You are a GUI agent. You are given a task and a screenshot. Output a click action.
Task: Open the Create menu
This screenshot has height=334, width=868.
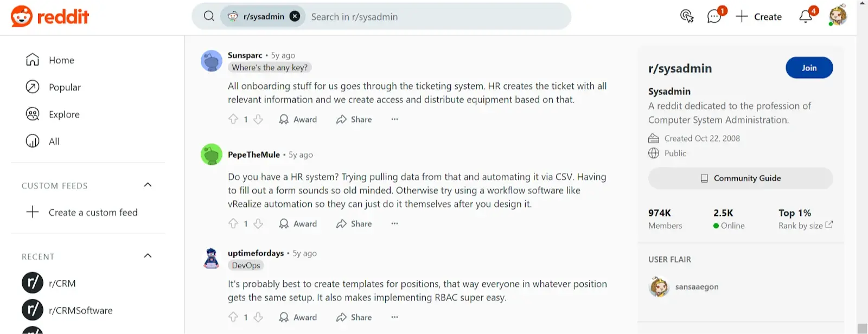point(759,17)
